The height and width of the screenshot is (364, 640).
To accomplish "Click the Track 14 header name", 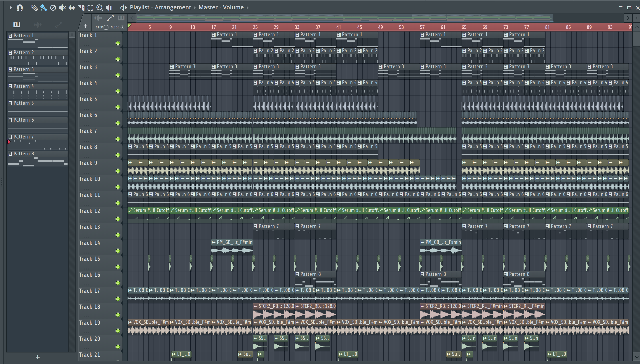I will [89, 243].
